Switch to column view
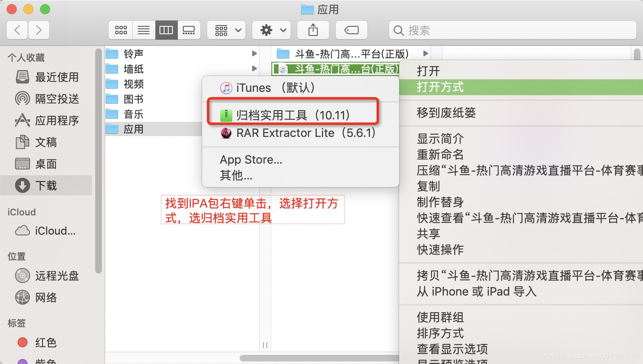The height and width of the screenshot is (364, 643). [x=166, y=30]
